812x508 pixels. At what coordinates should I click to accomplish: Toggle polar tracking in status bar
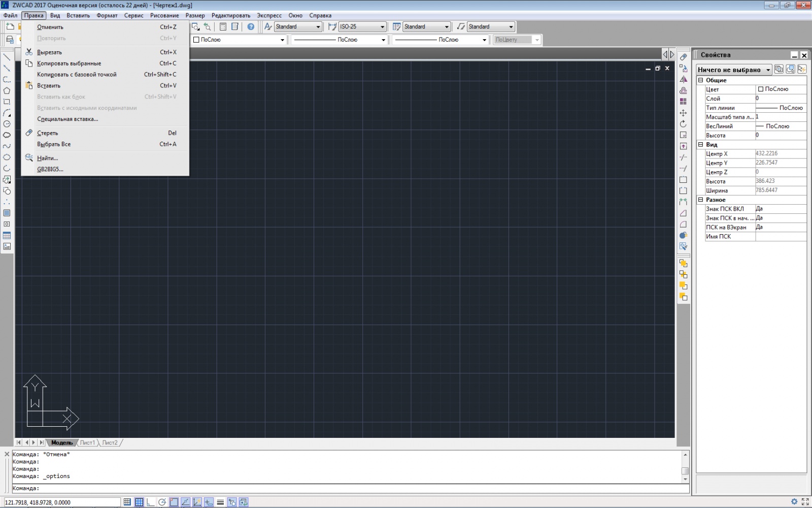pyautogui.click(x=162, y=502)
